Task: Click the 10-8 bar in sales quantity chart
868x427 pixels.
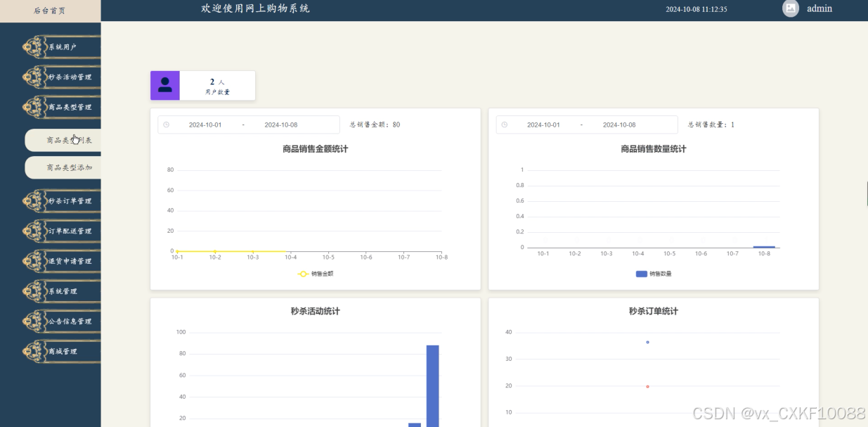Action: pos(764,247)
